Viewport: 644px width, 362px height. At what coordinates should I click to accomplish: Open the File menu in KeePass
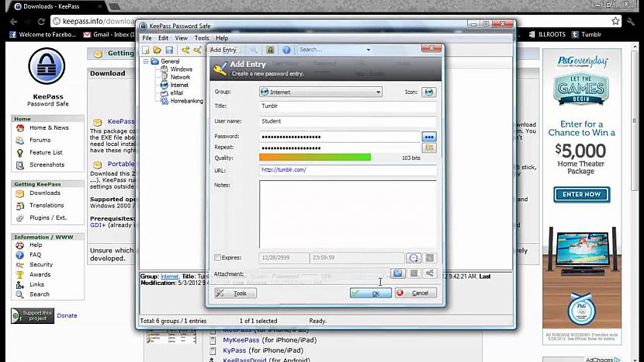(147, 38)
